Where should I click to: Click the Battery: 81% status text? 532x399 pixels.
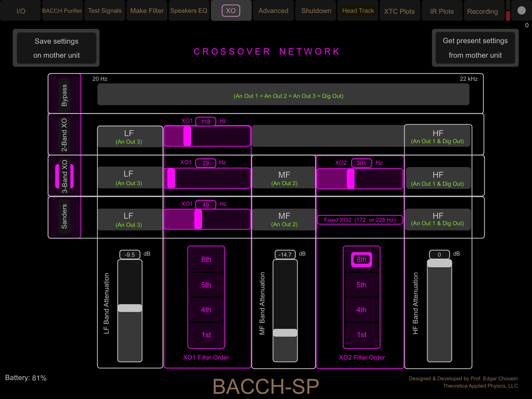click(x=26, y=378)
